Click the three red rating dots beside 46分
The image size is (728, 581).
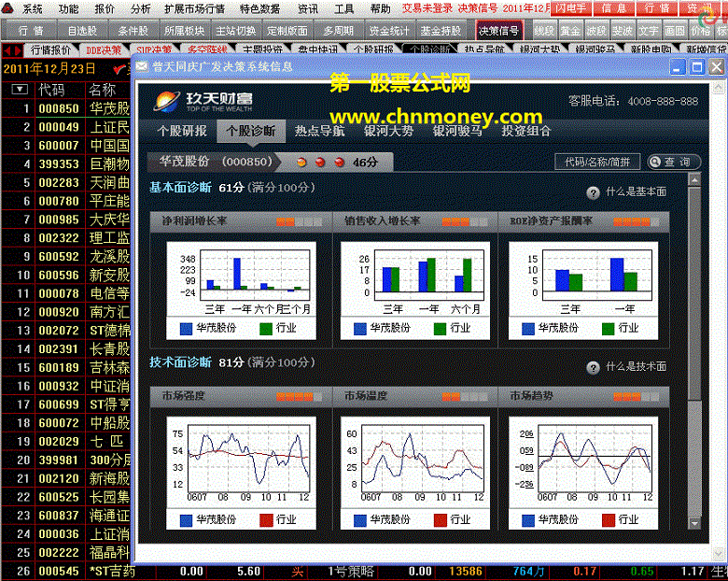click(320, 163)
